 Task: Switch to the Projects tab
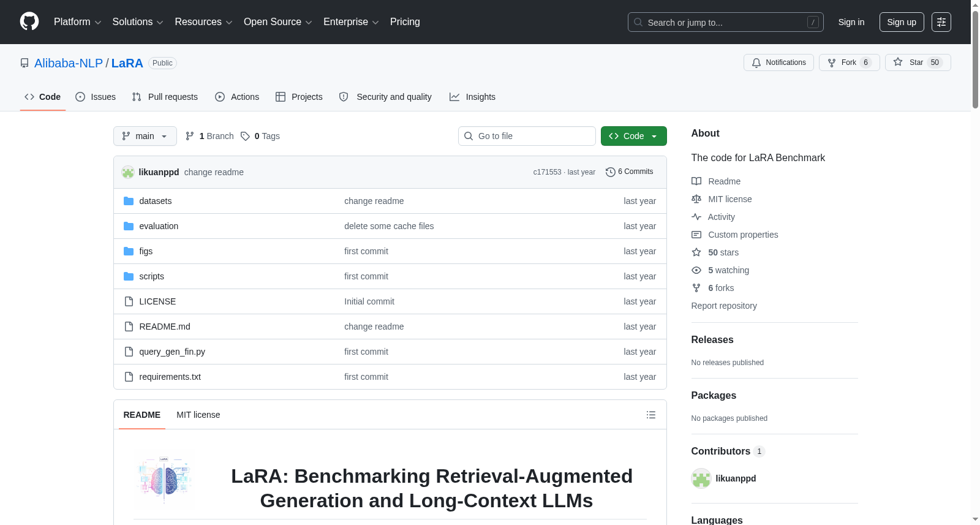point(299,97)
